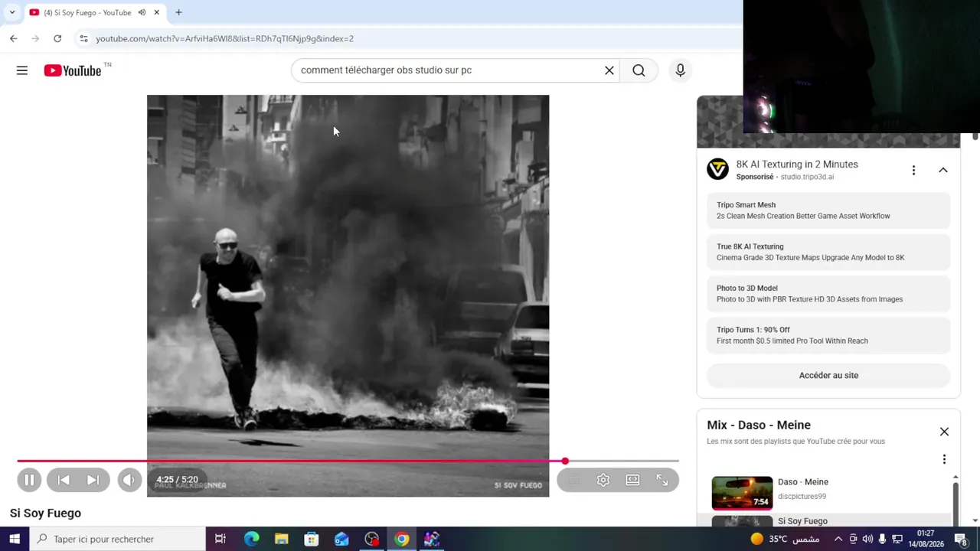980x551 pixels.
Task: Play the Daso - Meine thumbnail
Action: click(x=742, y=493)
